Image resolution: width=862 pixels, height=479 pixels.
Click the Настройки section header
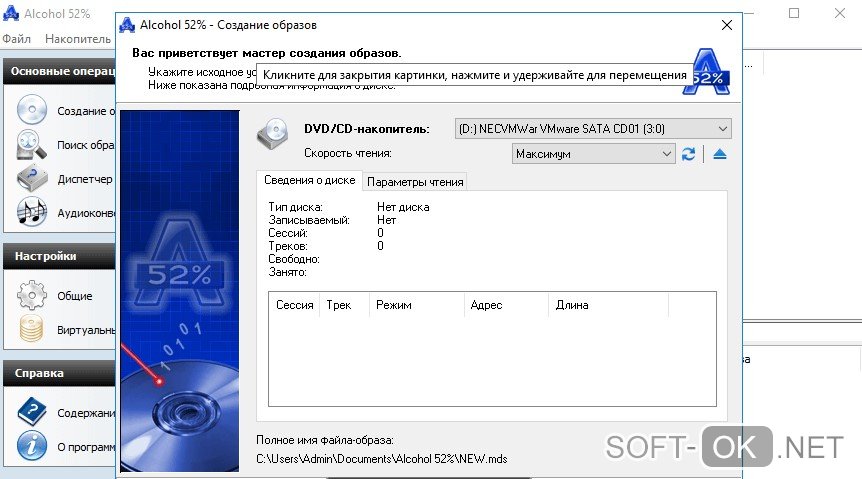coord(59,256)
